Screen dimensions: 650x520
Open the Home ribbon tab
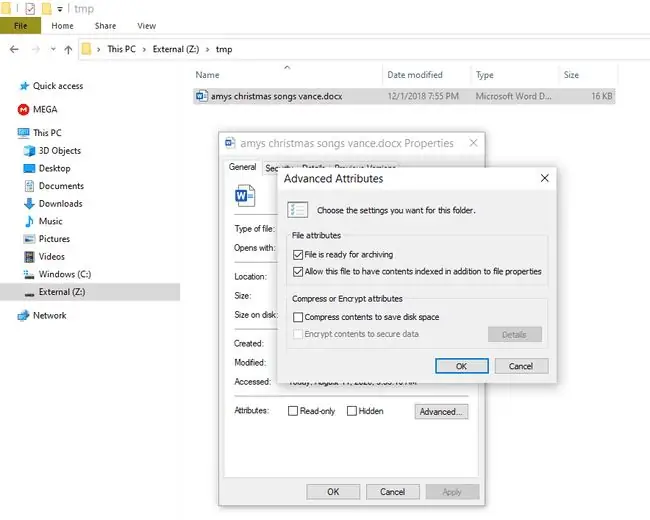[63, 26]
